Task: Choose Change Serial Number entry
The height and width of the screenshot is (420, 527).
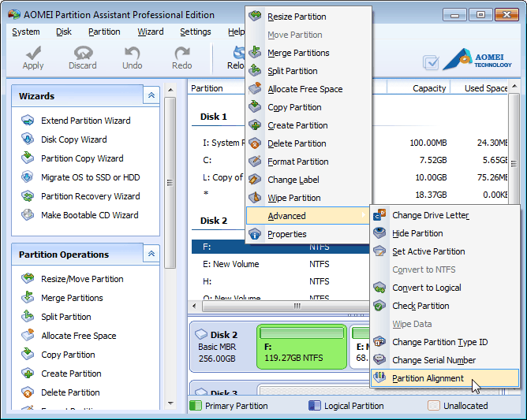Action: [444, 360]
